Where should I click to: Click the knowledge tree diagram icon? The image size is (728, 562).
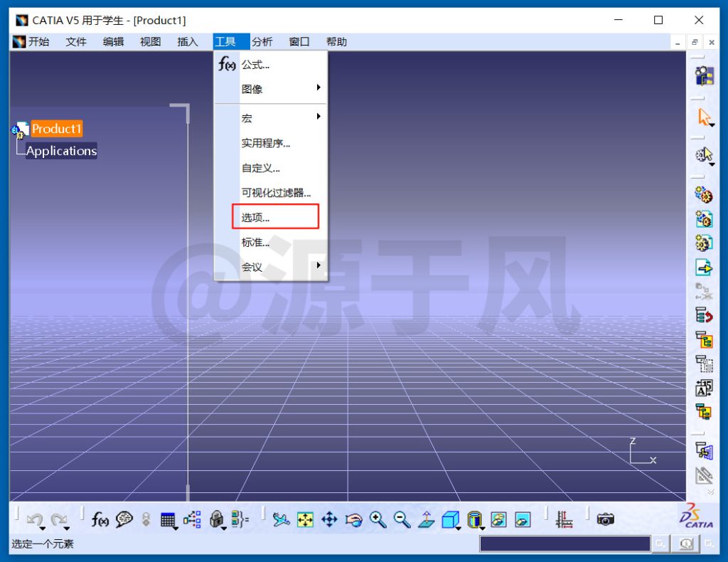coord(192,519)
